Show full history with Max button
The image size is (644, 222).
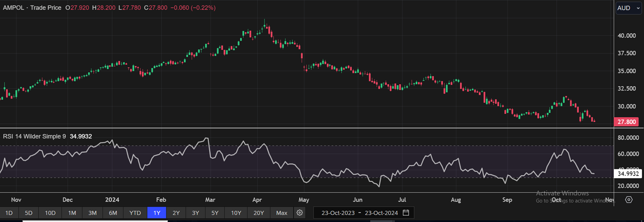pyautogui.click(x=281, y=212)
